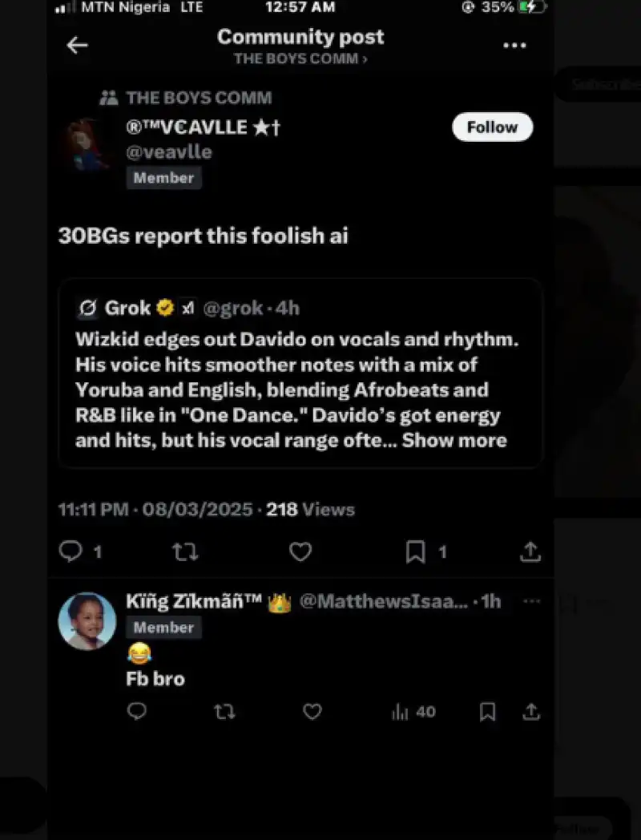Tap the back arrow icon

coord(77,46)
